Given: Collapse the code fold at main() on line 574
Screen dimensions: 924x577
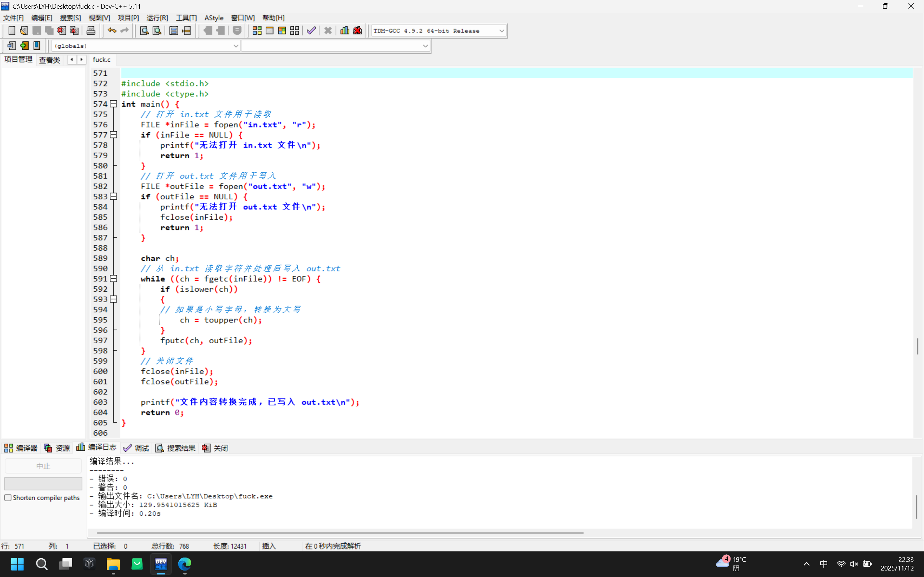Looking at the screenshot, I should (x=113, y=104).
